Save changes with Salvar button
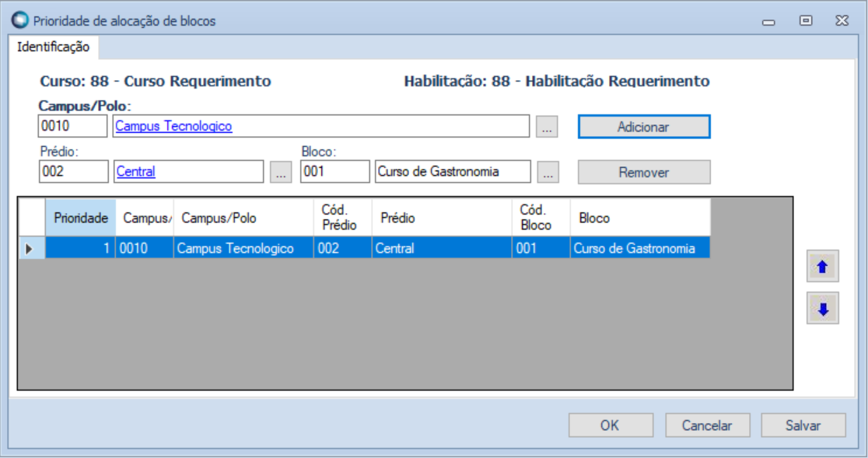This screenshot has width=868, height=458. (803, 425)
